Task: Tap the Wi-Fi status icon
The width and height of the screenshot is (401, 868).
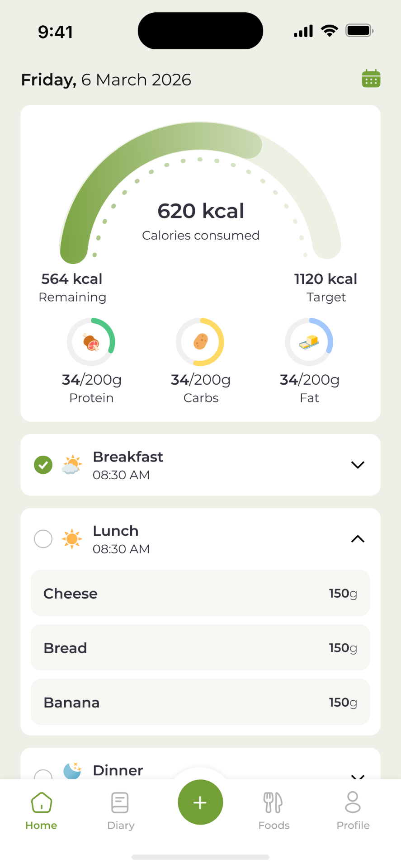Action: tap(330, 31)
